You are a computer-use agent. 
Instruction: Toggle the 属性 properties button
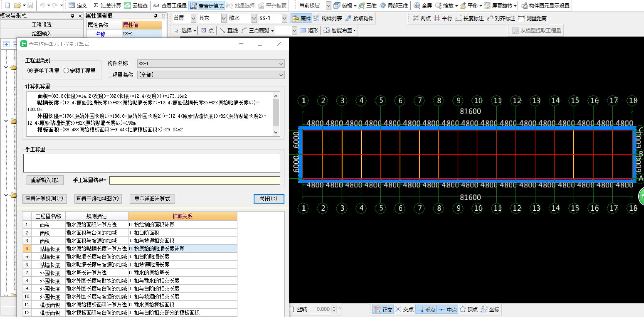(x=301, y=18)
